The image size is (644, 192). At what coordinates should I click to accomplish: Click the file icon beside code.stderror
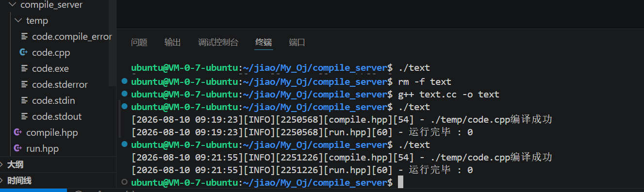tap(24, 85)
